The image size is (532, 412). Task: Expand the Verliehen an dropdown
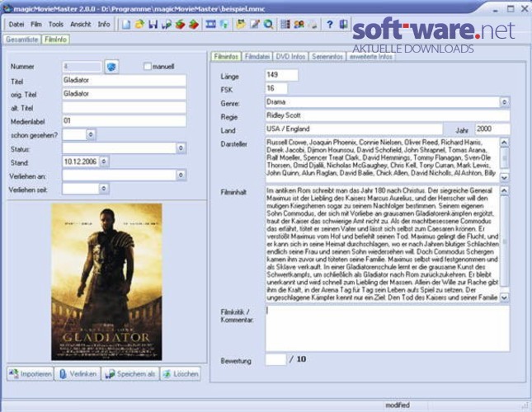(181, 176)
